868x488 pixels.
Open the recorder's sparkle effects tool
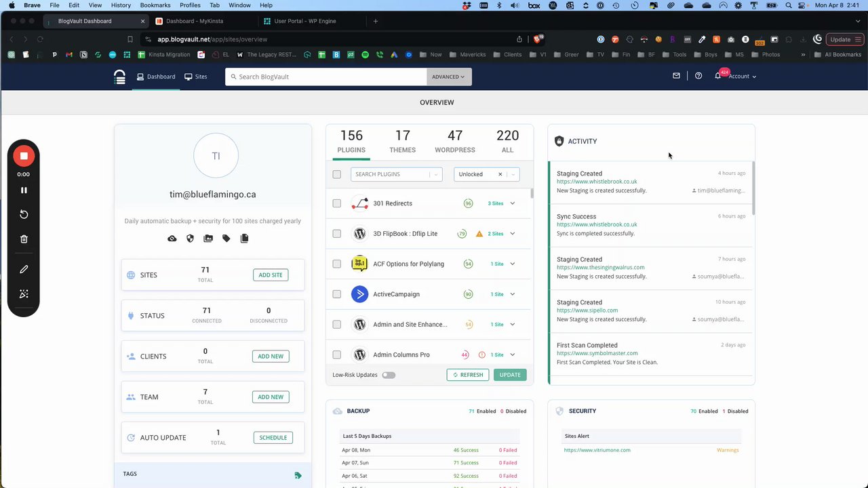(x=24, y=293)
